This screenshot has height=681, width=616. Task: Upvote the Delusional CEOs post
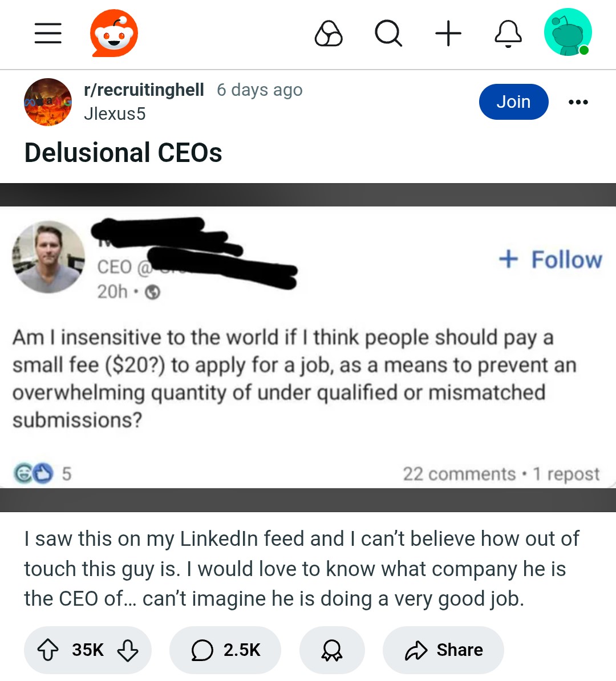[48, 650]
